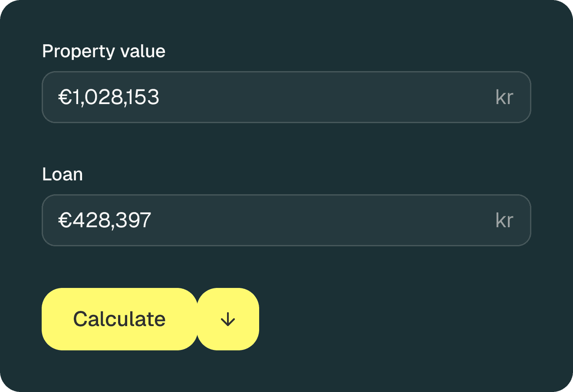The height and width of the screenshot is (392, 573).
Task: Click the Loan label
Action: [x=63, y=174]
